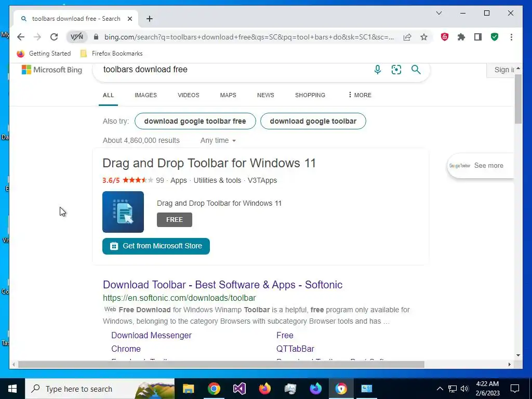Click the taskbar 'Type here to search' box

(x=100, y=389)
